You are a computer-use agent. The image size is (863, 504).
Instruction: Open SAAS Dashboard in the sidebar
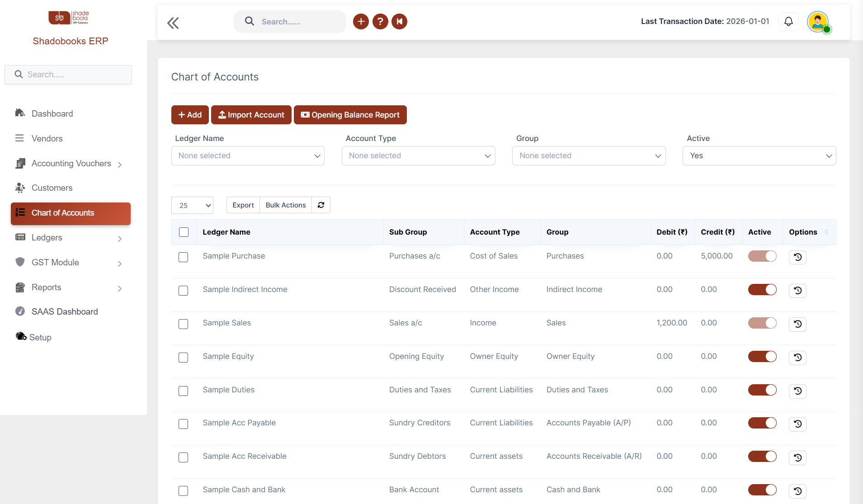coord(71,311)
